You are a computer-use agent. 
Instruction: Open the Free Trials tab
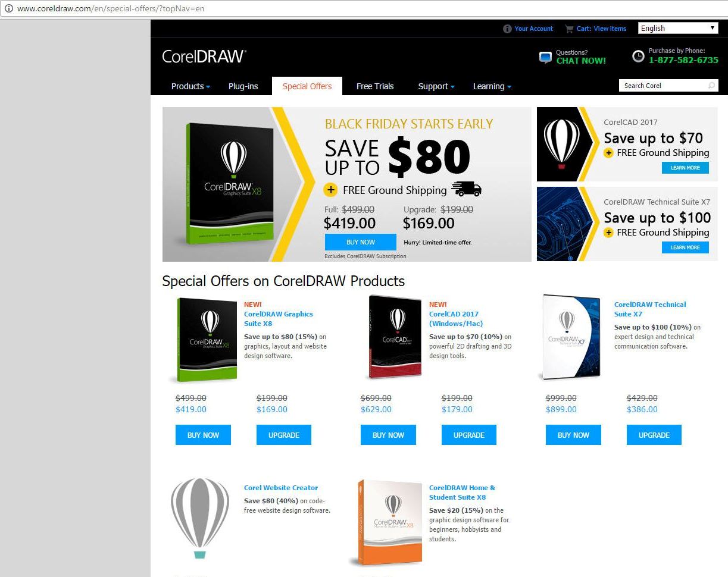click(x=375, y=86)
